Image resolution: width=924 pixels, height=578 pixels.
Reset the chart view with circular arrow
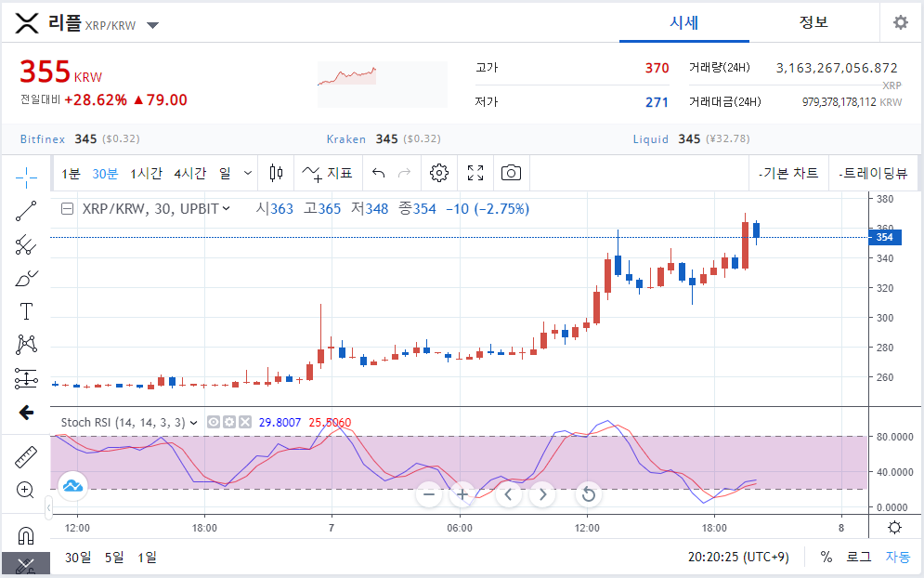coord(588,494)
